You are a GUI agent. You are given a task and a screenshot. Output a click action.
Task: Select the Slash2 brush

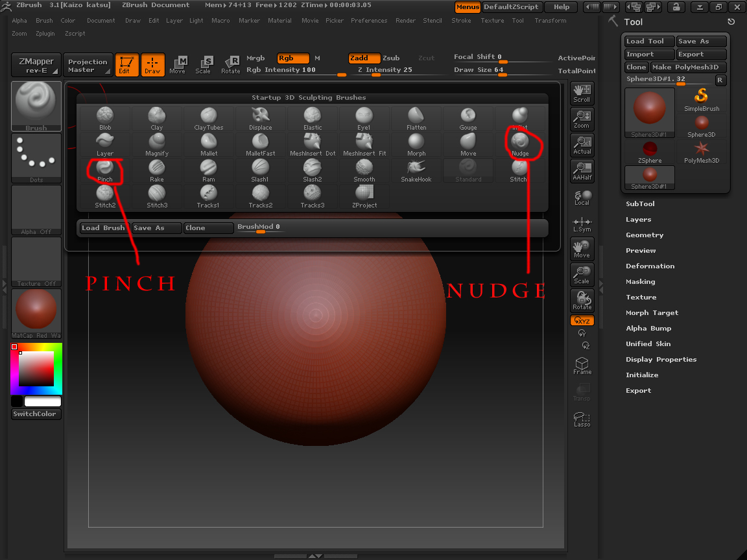tap(313, 170)
